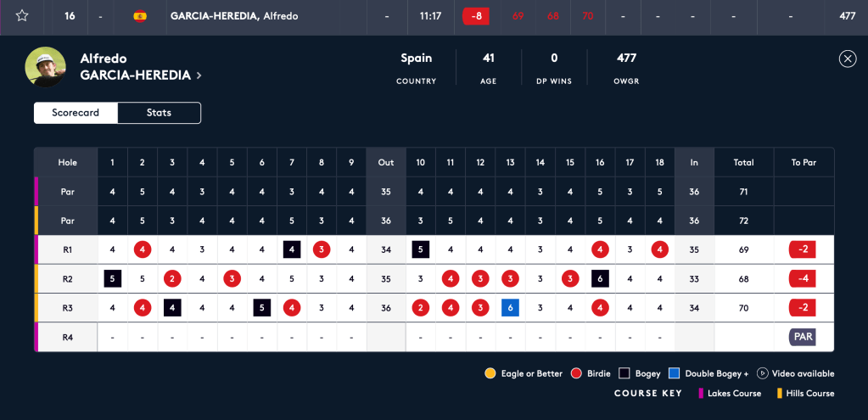868x420 pixels.
Task: Click the Hills Course key marker
Action: click(x=781, y=393)
